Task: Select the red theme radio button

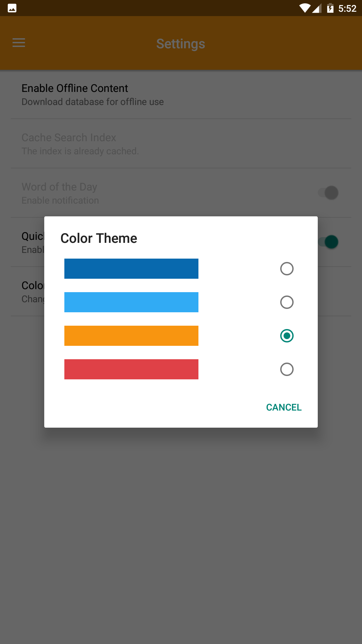Action: [x=287, y=369]
